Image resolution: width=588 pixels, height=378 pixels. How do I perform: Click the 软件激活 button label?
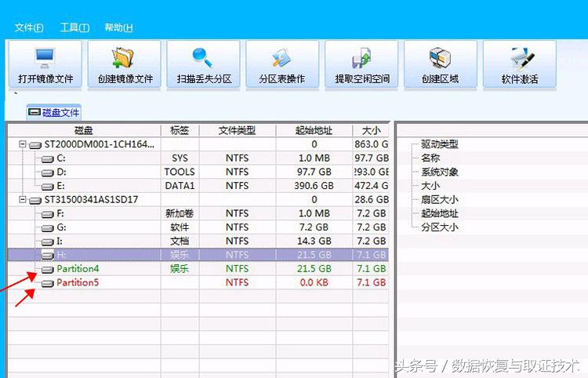520,78
